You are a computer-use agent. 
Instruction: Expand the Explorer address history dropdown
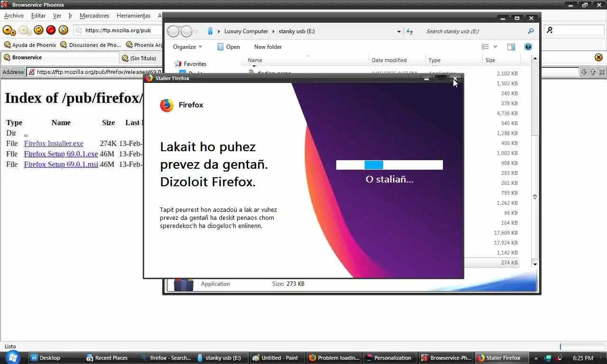399,31
